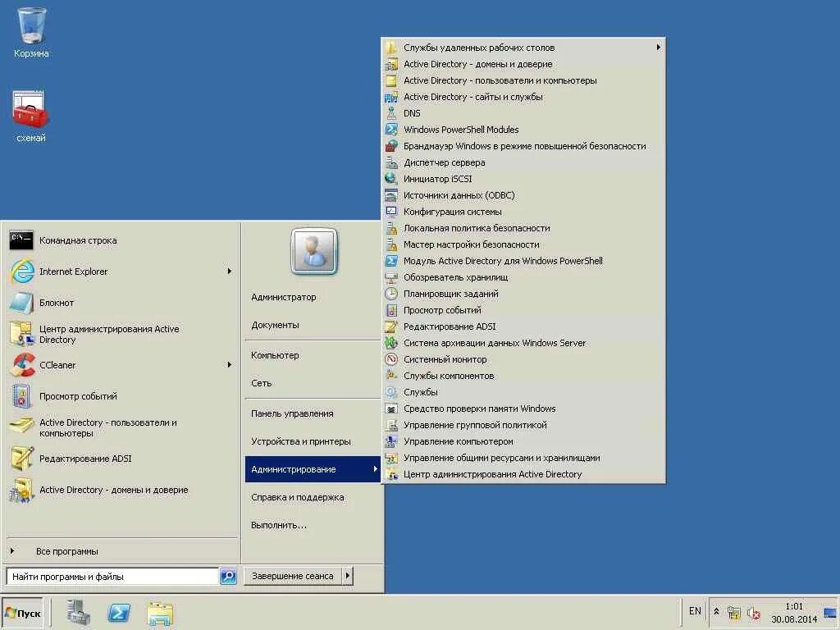This screenshot has height=630, width=840.
Task: Open Компьютер in Start menu
Action: (x=275, y=355)
